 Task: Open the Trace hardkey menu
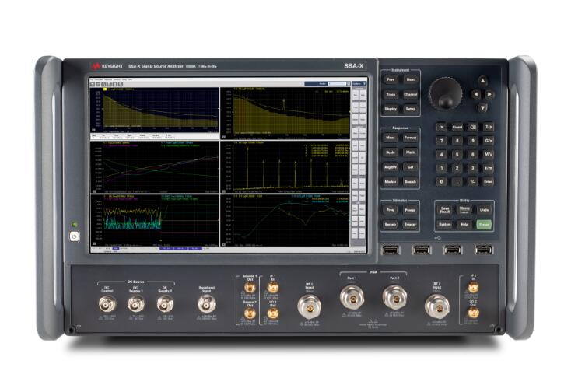point(391,95)
